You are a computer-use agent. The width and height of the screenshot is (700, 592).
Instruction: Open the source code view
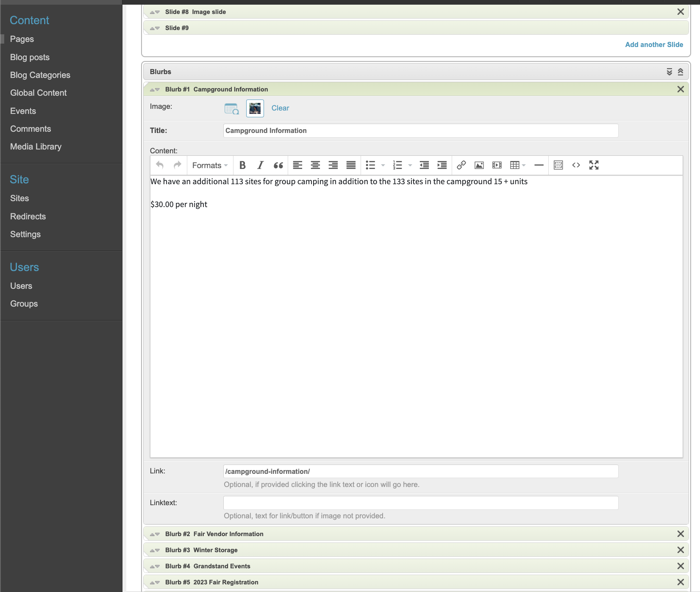(x=576, y=165)
